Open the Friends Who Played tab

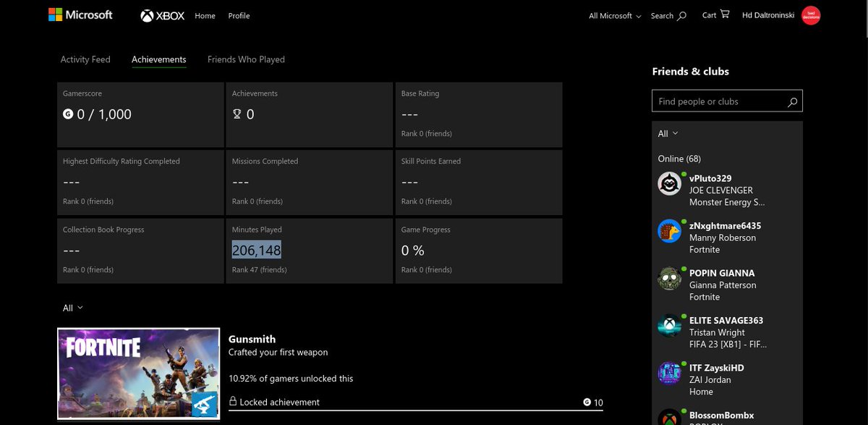[x=246, y=59]
